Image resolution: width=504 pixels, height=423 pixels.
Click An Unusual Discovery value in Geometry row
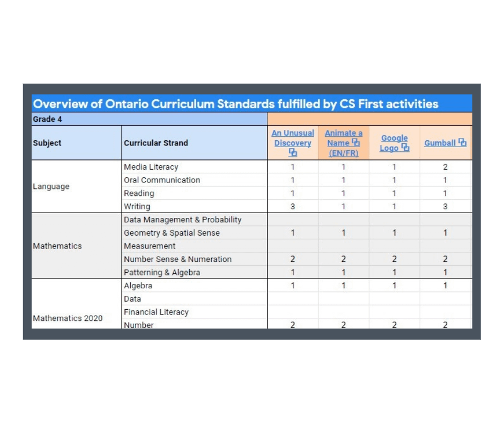293,233
